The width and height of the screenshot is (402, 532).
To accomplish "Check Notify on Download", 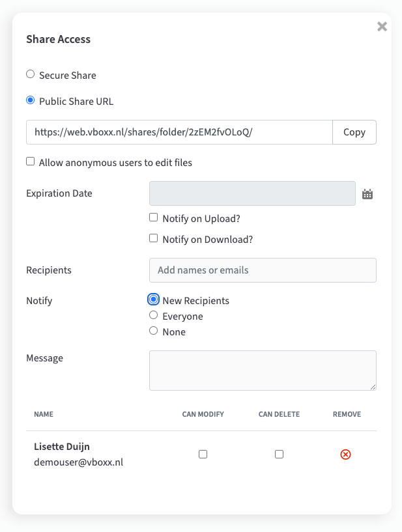I will pos(153,239).
